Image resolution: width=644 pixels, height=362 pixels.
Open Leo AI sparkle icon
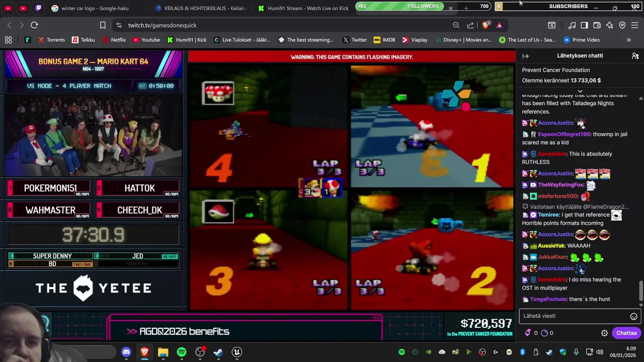coord(610,25)
